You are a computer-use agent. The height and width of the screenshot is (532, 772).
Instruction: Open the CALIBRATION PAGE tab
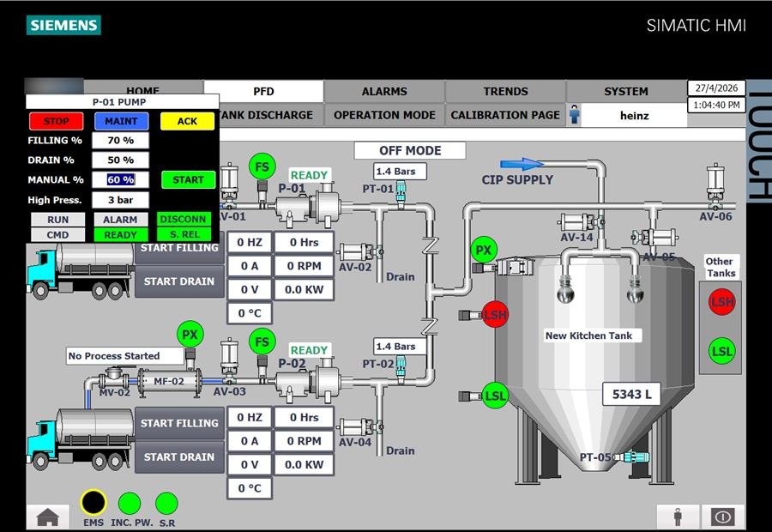pos(505,115)
